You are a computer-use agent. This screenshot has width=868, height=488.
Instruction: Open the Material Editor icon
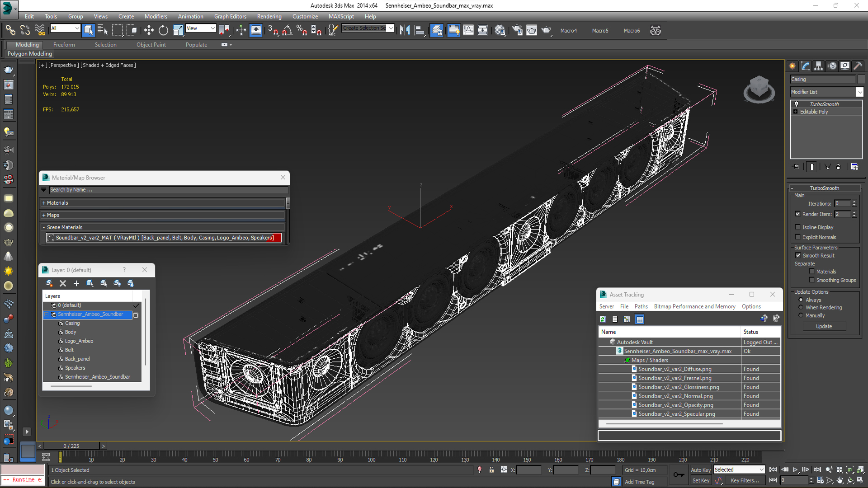pyautogui.click(x=500, y=30)
